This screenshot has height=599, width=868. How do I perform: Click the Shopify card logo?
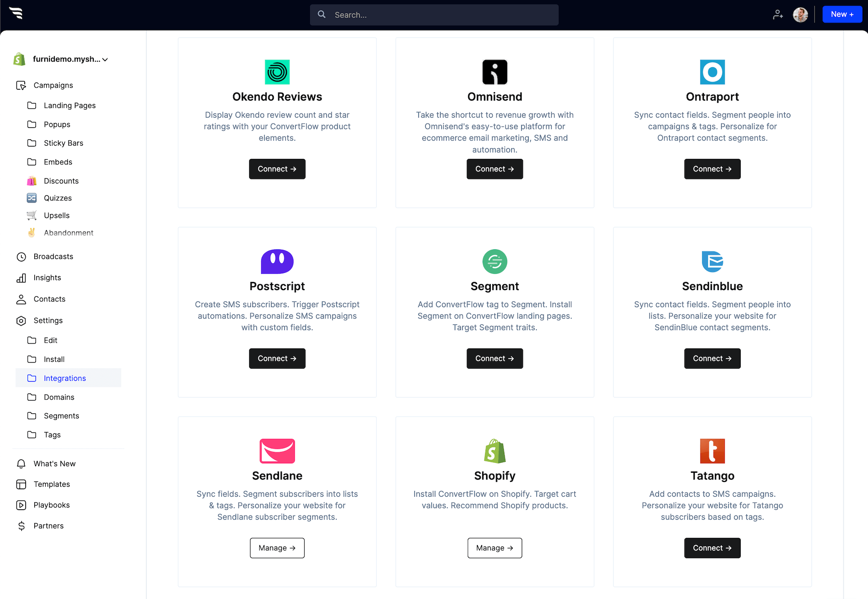[495, 451]
